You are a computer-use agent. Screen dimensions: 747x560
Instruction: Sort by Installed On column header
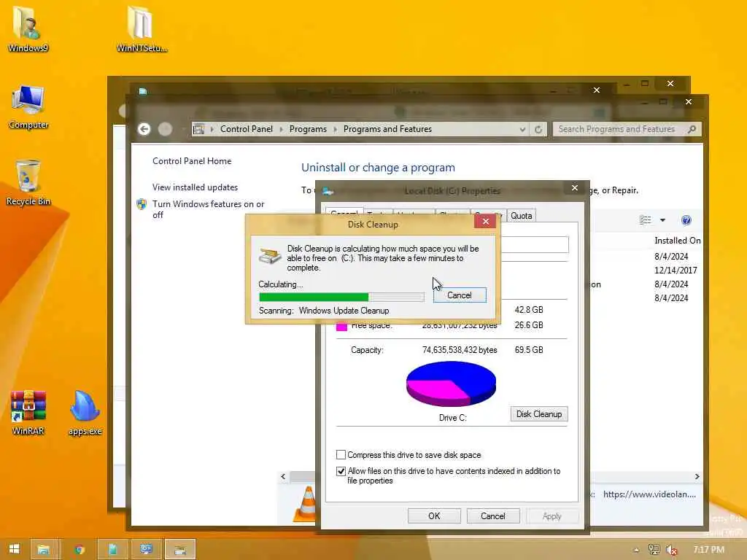(677, 241)
